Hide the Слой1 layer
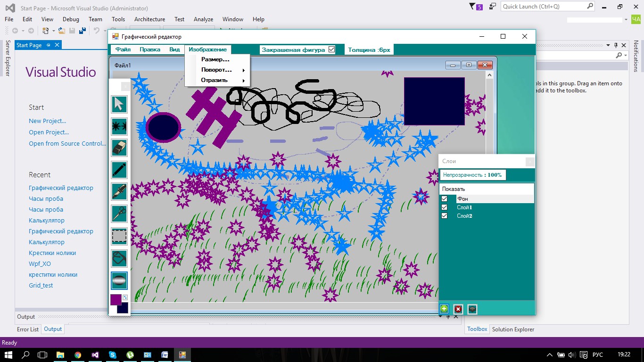 click(x=444, y=207)
